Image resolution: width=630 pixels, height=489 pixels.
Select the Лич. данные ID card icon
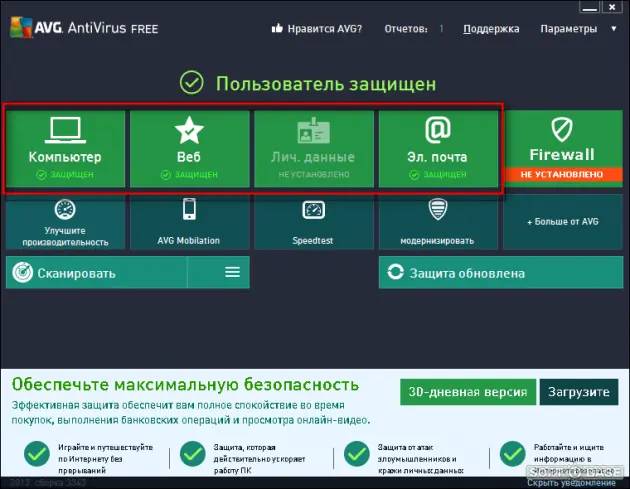click(313, 130)
